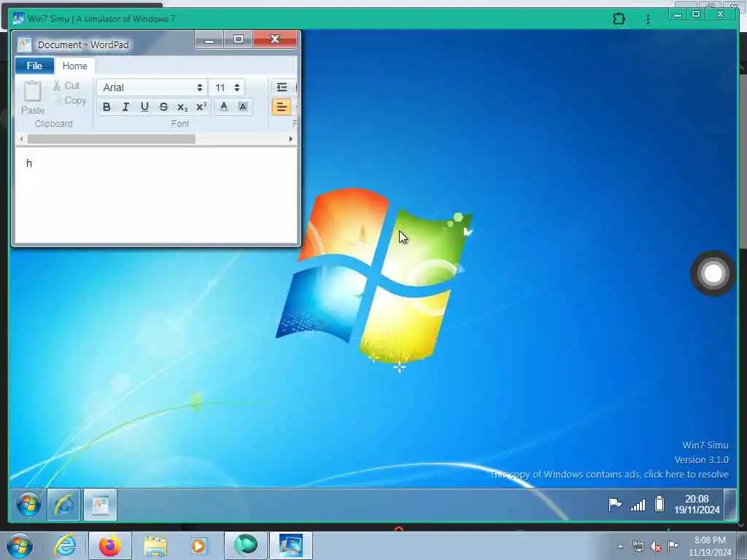Image resolution: width=747 pixels, height=560 pixels.
Task: Open the Win7 Simu three-dot menu
Action: coord(648,19)
